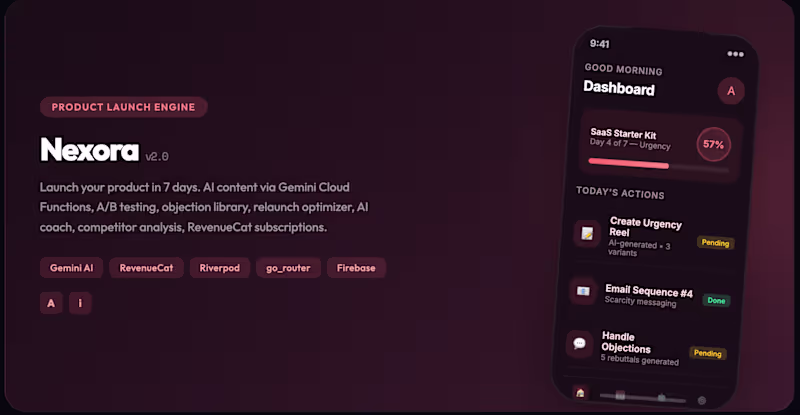Image resolution: width=800 pixels, height=415 pixels.
Task: Open the Handle Objections action title
Action: [x=626, y=342]
